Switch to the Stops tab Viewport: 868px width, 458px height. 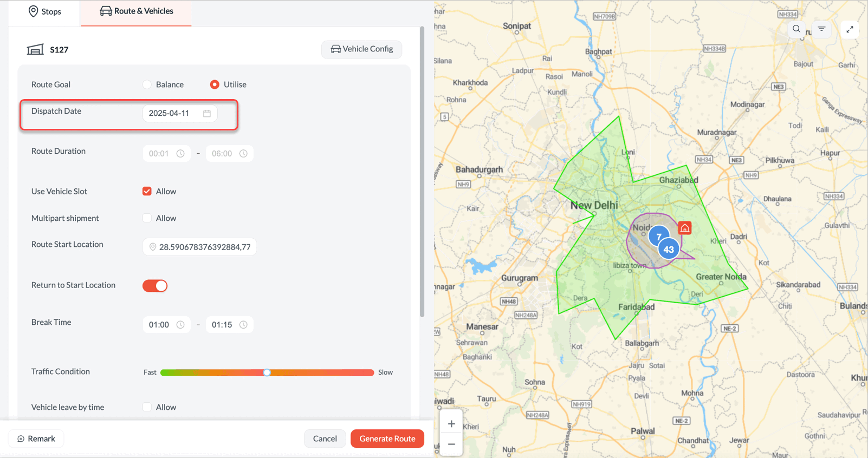click(x=44, y=11)
